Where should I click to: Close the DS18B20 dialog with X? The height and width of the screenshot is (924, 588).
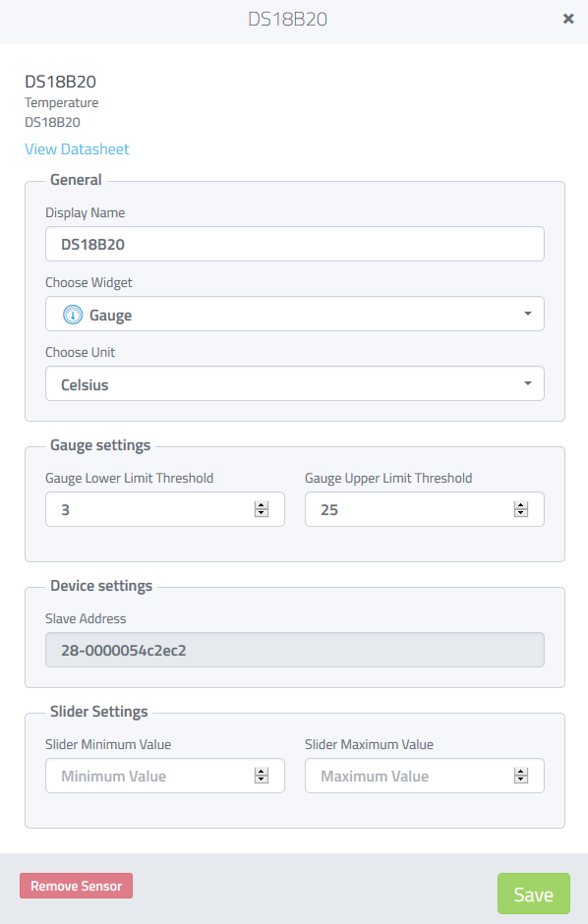568,19
